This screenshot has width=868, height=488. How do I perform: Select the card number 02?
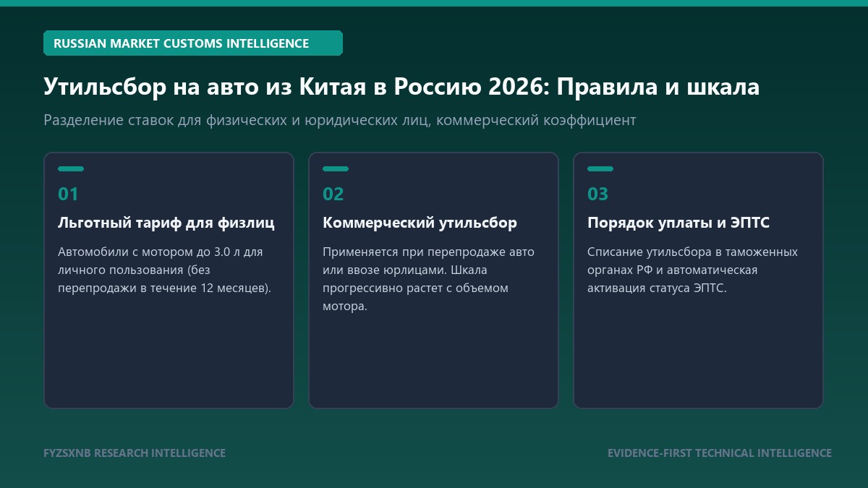[x=333, y=194]
